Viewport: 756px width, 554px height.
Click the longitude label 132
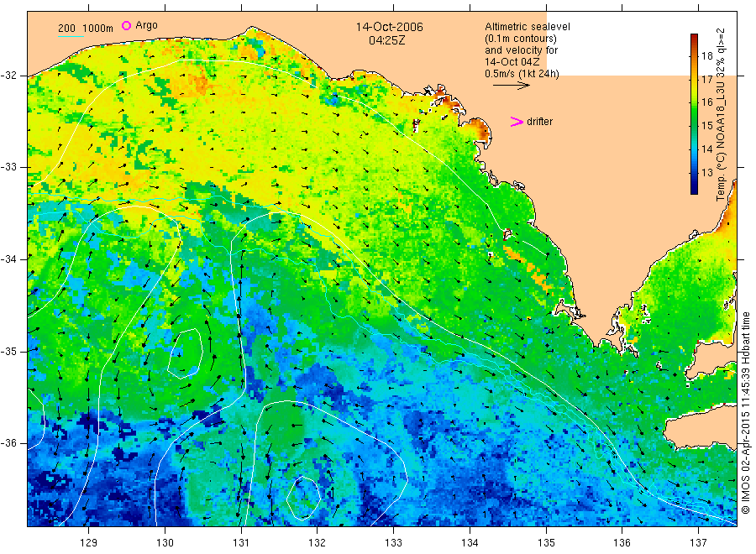(318, 543)
